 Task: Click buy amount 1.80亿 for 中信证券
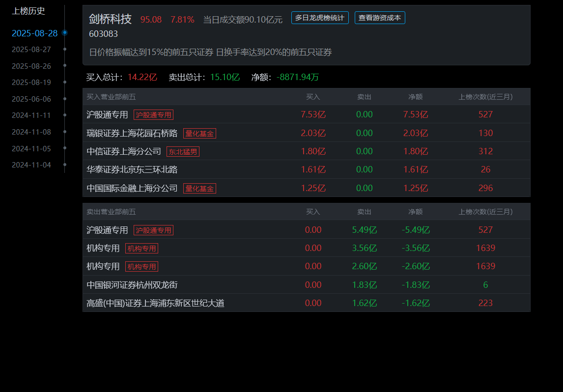[x=313, y=151]
